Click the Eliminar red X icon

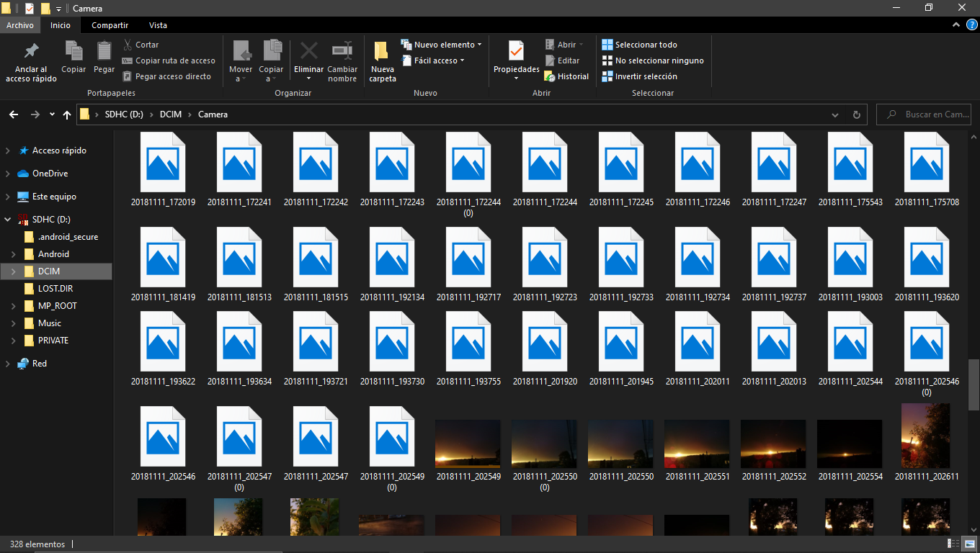(x=308, y=51)
